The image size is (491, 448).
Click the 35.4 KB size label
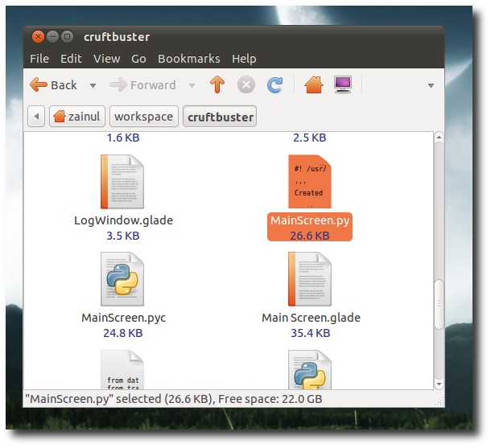tap(311, 333)
